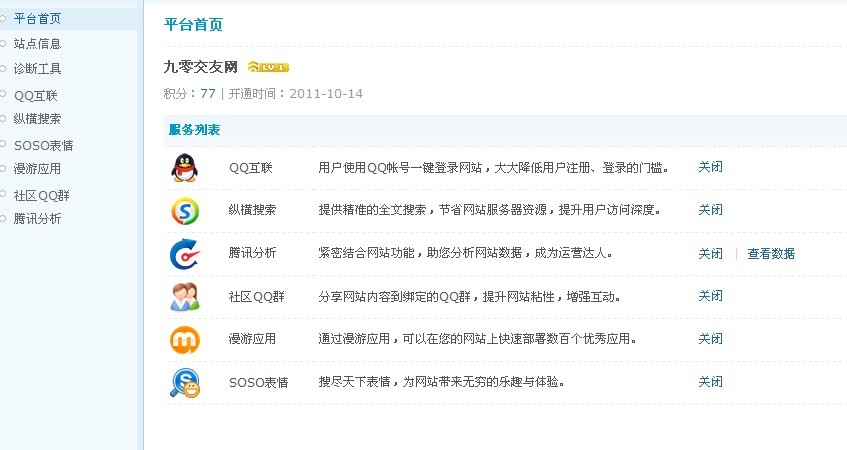Click the score value 77

point(208,93)
